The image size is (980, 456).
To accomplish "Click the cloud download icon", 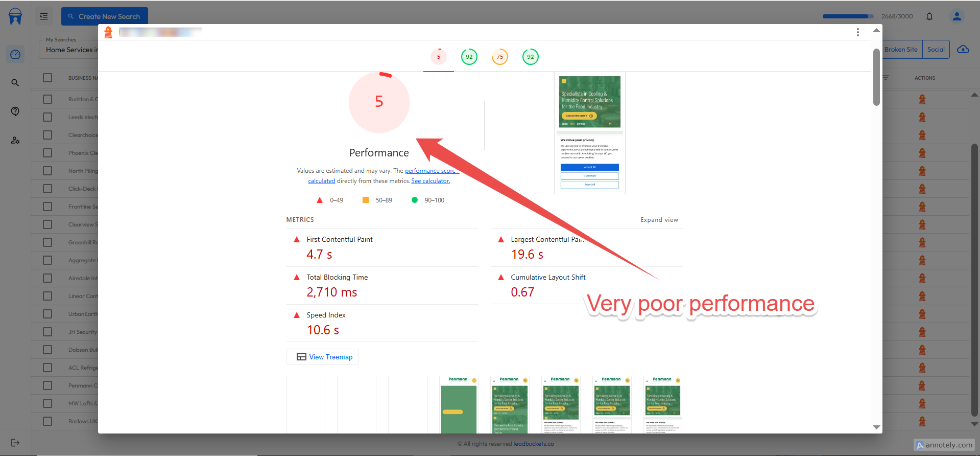I will (x=963, y=50).
